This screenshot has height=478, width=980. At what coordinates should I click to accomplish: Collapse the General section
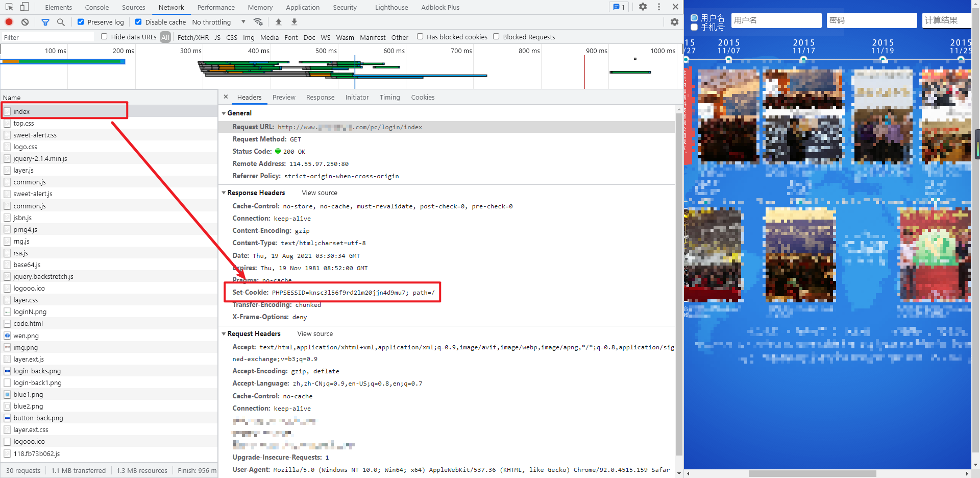[x=224, y=113]
